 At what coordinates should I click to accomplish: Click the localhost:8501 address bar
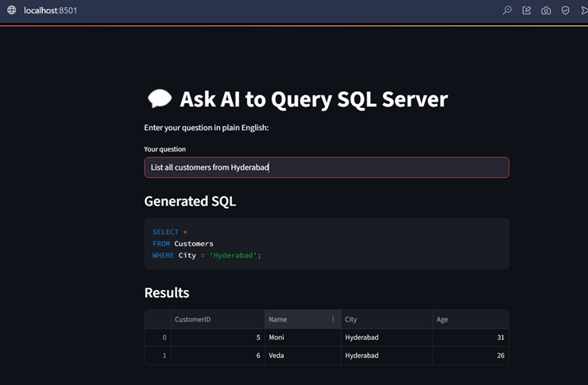pos(51,10)
